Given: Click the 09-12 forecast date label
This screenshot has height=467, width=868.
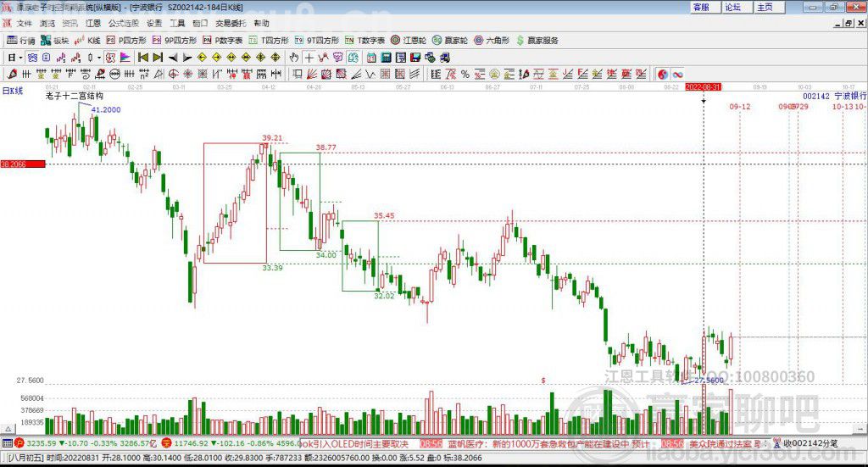Looking at the screenshot, I should 739,106.
